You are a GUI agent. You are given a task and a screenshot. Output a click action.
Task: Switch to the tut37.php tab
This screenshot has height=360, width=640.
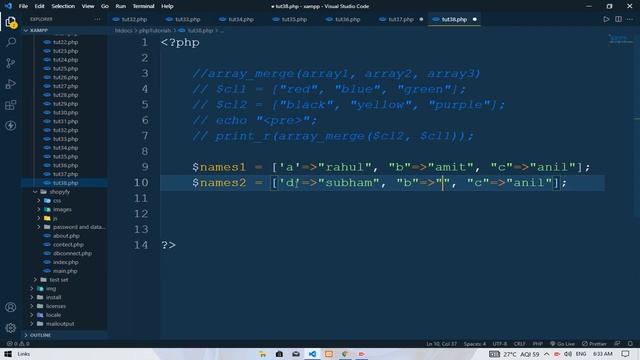[401, 19]
